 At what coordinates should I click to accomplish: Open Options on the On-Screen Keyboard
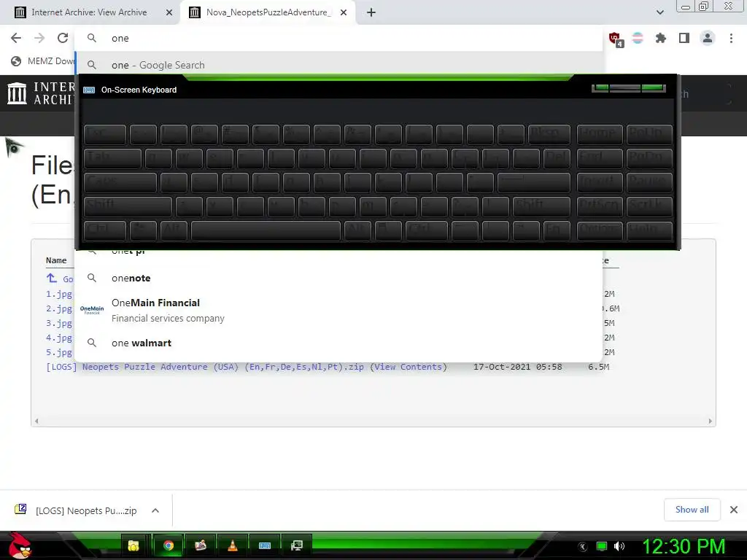600,230
